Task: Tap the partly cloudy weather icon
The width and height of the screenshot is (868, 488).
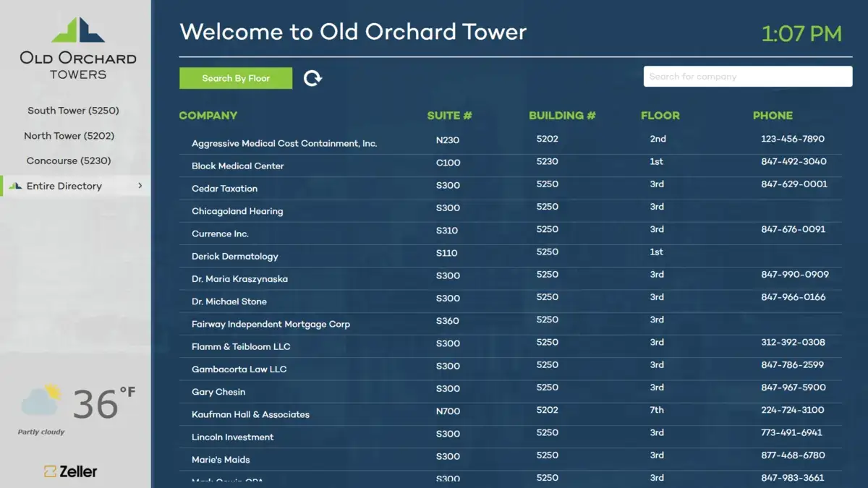Action: 41,400
